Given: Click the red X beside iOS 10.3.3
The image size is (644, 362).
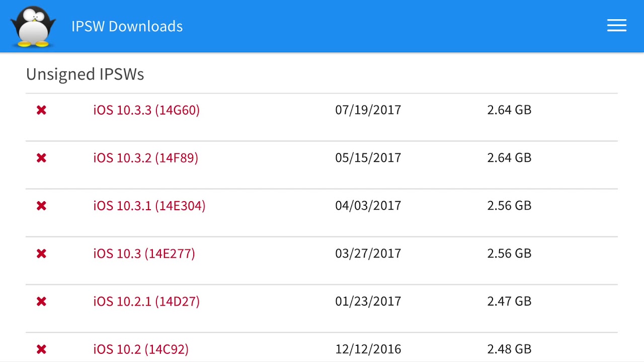Looking at the screenshot, I should (41, 110).
